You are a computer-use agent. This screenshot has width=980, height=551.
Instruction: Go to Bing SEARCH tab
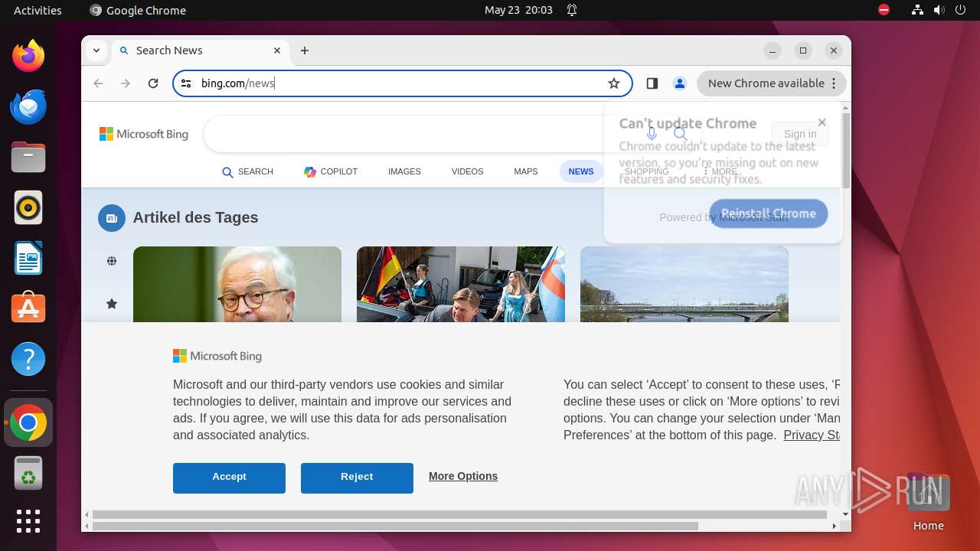click(x=248, y=171)
